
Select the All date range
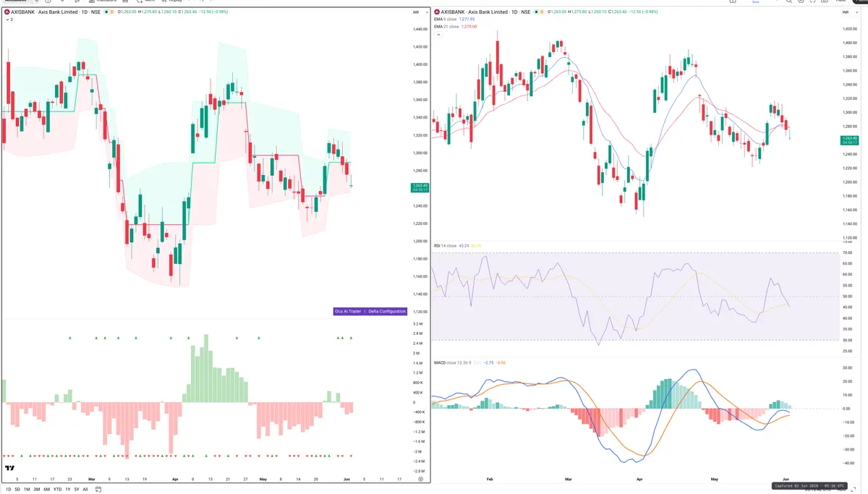(x=85, y=489)
